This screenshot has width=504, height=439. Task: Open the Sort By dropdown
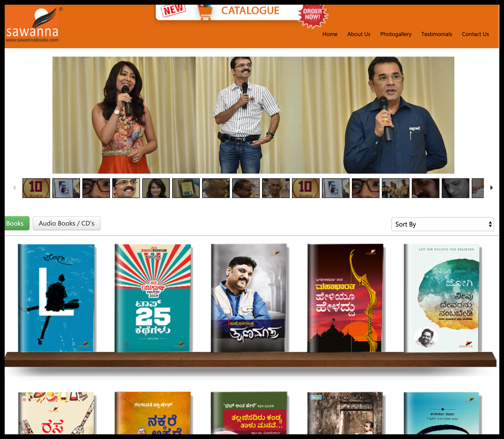pos(442,224)
